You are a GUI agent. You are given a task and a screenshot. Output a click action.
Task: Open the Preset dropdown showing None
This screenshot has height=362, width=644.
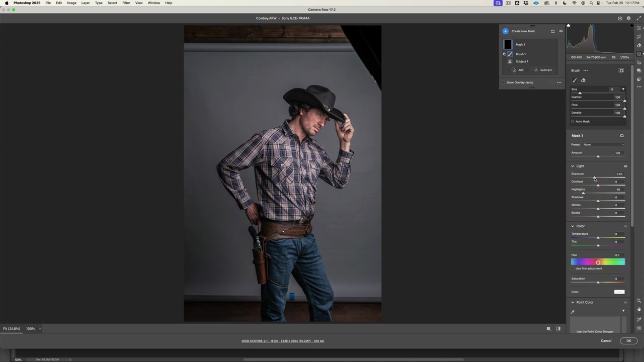point(604,144)
